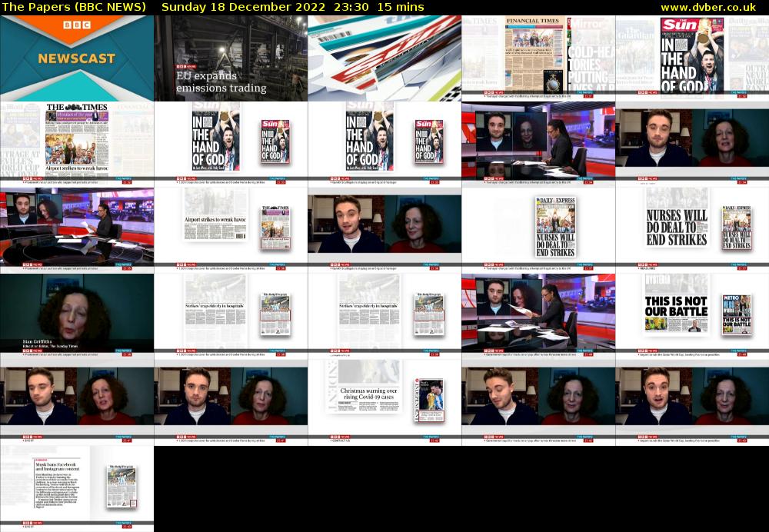Screen dimensions: 769x532
Task: Click the date 'Sunday 18 December 2022'
Action: 243,7
